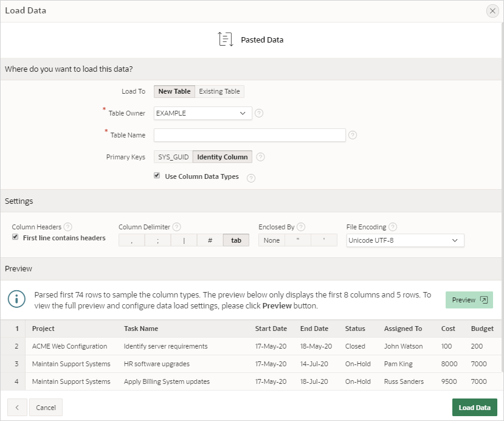Click 18-Jul-20 end date cell
504x421 pixels.
coord(314,381)
